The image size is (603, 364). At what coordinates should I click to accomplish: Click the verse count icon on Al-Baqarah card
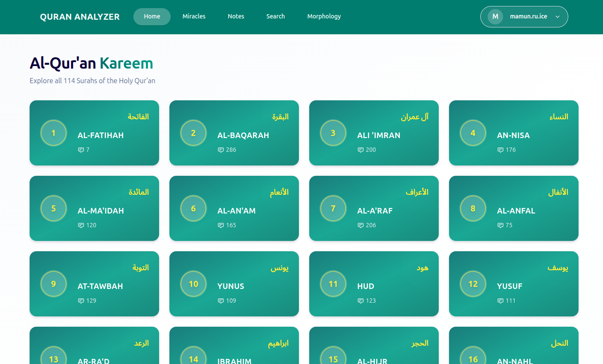click(x=220, y=150)
